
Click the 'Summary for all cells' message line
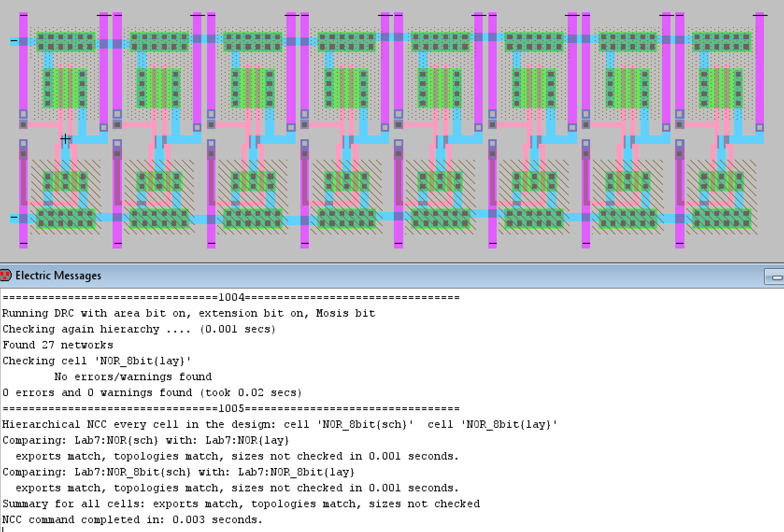(x=241, y=504)
